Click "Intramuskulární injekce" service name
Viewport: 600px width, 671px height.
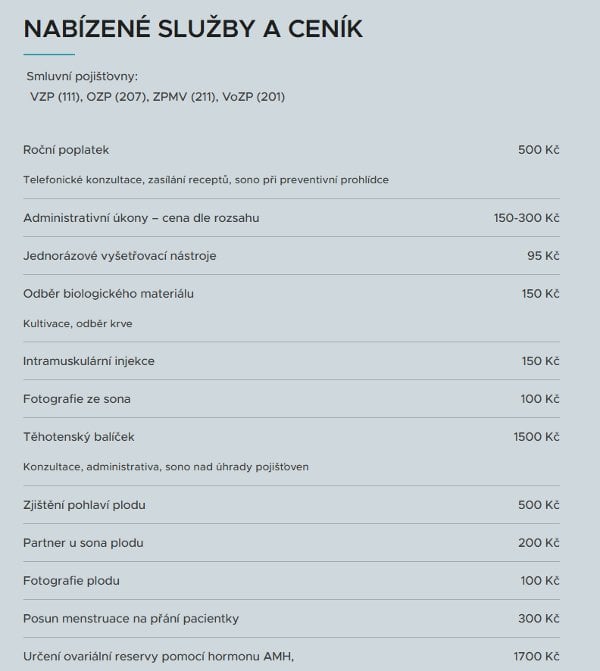89,361
